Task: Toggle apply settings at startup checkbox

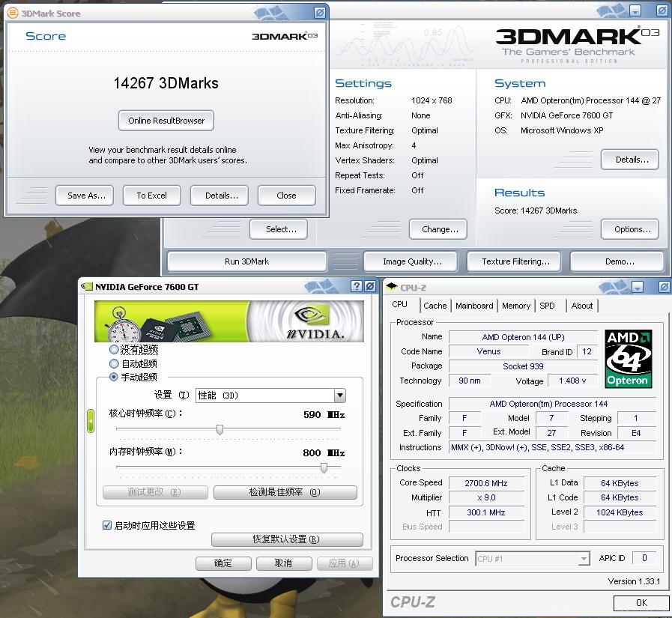Action: pyautogui.click(x=107, y=525)
